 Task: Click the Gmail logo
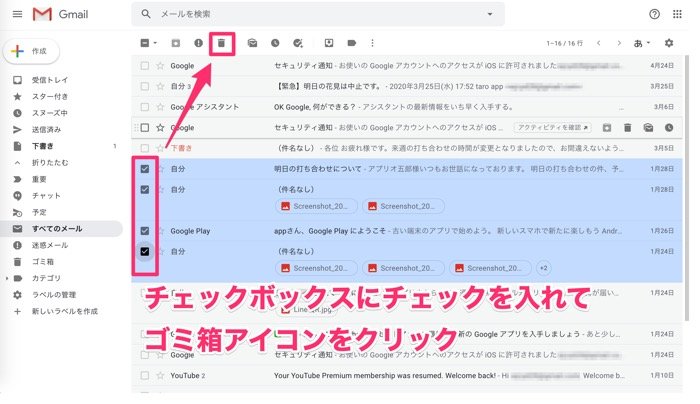(x=60, y=14)
